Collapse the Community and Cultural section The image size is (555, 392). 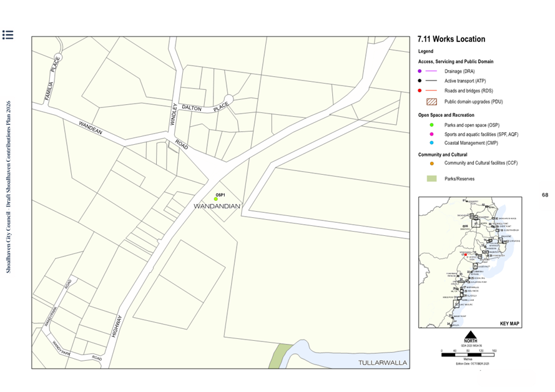(x=443, y=154)
